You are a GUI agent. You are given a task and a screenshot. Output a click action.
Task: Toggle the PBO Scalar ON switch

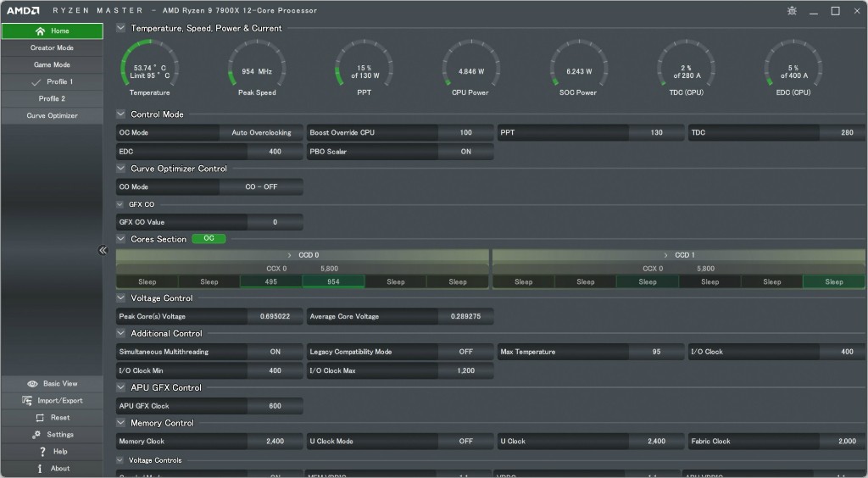(x=465, y=152)
